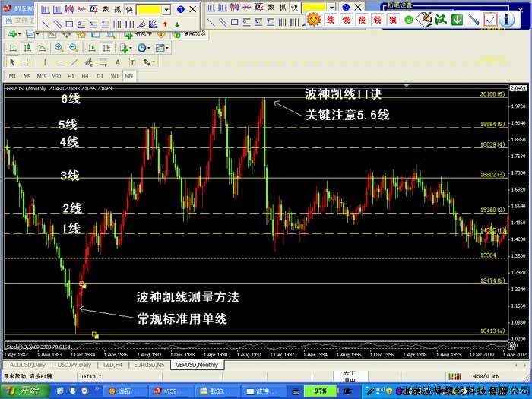This screenshot has width=532, height=399.
Task: Switch to M15 timeframe
Action: 41,76
